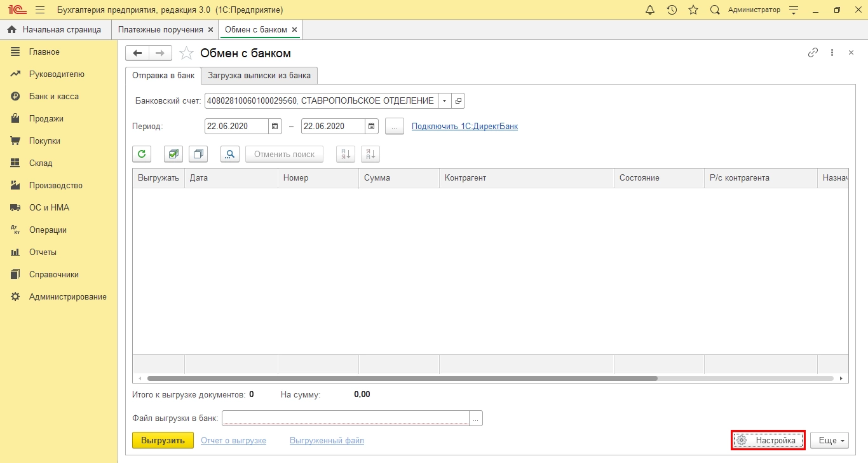Screen dimensions: 868x463
Task: Open the Покупки section
Action: pos(44,141)
